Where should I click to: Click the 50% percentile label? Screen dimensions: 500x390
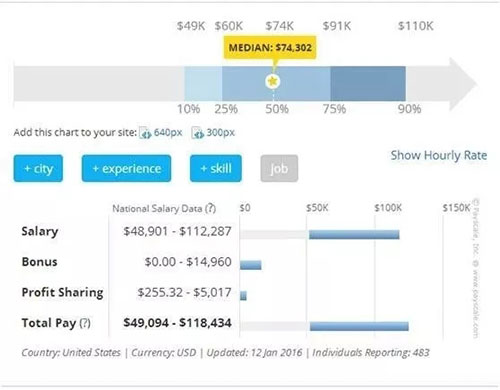click(x=277, y=109)
